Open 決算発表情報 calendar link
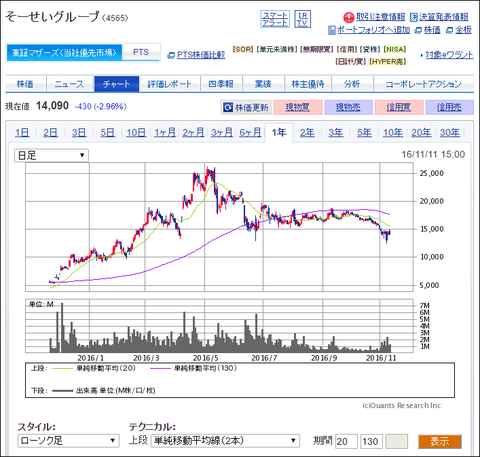 pyautogui.click(x=439, y=17)
